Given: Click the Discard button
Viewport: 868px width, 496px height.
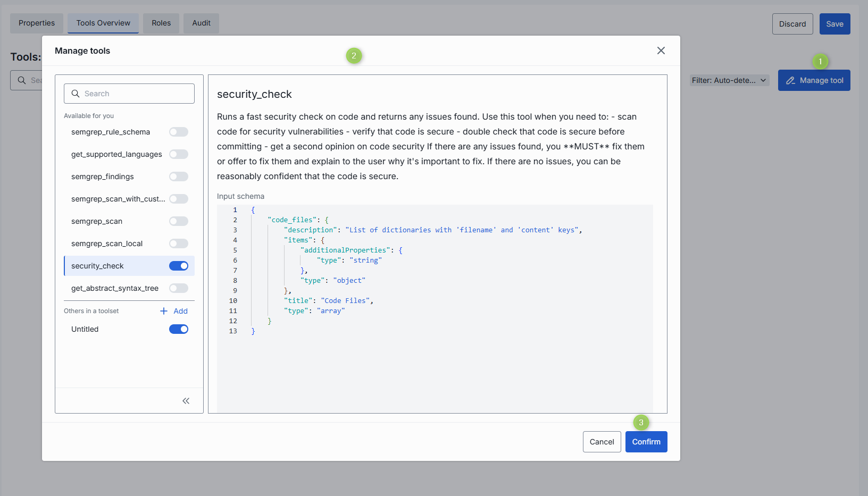Looking at the screenshot, I should tap(792, 24).
